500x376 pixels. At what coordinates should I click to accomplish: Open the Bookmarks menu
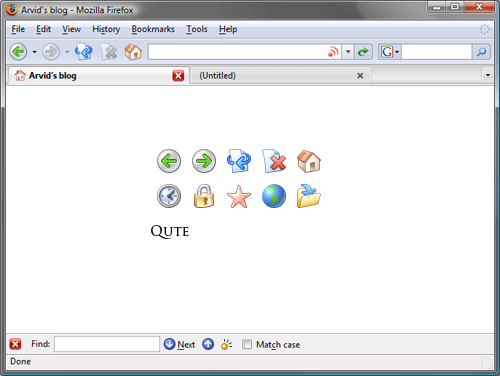click(153, 29)
